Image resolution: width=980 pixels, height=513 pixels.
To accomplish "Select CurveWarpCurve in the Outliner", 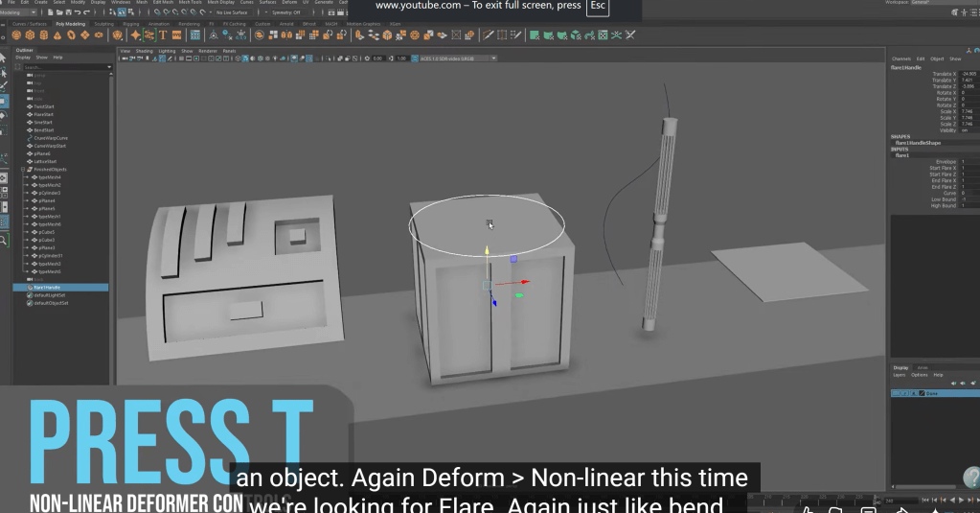I will (x=51, y=138).
